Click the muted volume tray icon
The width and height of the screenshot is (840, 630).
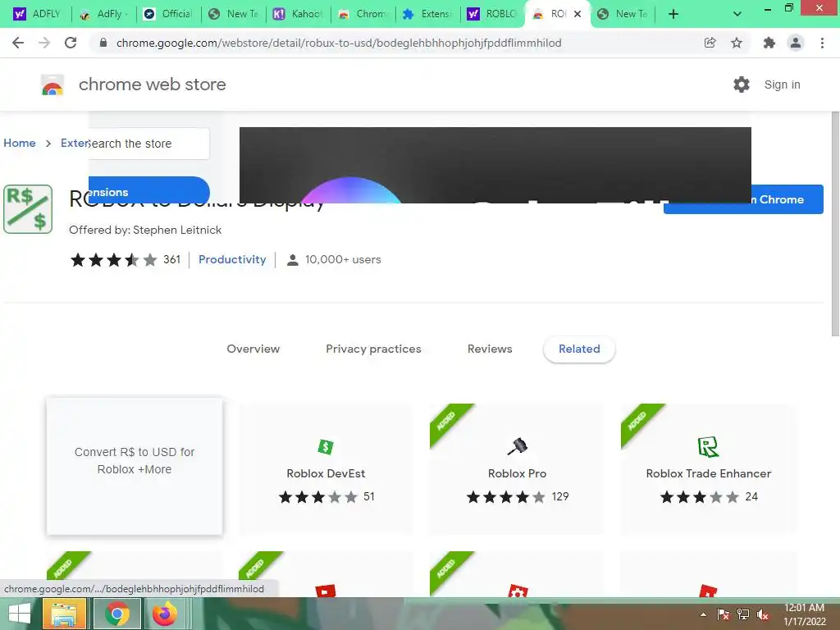763,614
